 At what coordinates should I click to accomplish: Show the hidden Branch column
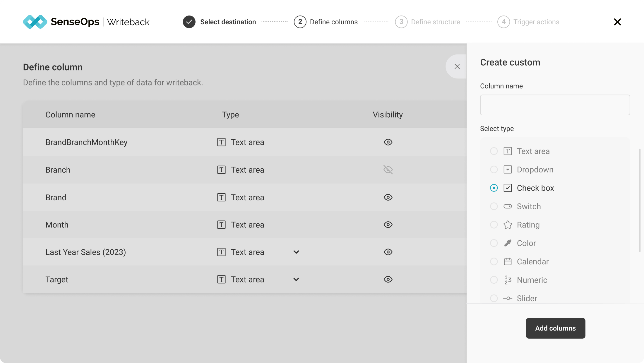point(388,170)
